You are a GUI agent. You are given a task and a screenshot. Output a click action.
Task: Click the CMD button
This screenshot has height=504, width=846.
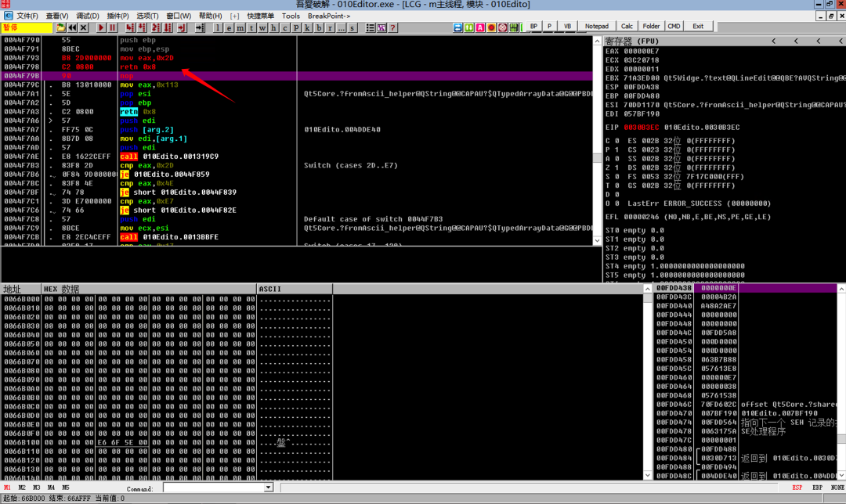[x=674, y=26]
